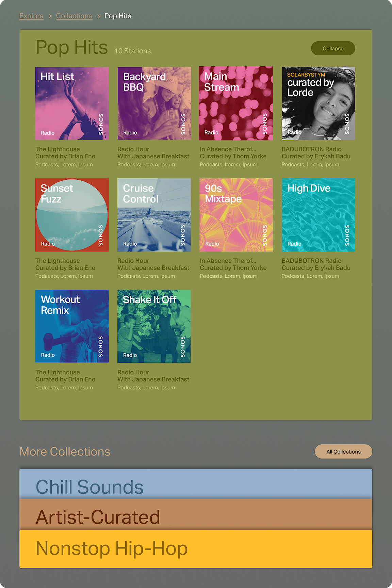
Task: Navigate to Collections breadcrumb link
Action: [x=74, y=16]
